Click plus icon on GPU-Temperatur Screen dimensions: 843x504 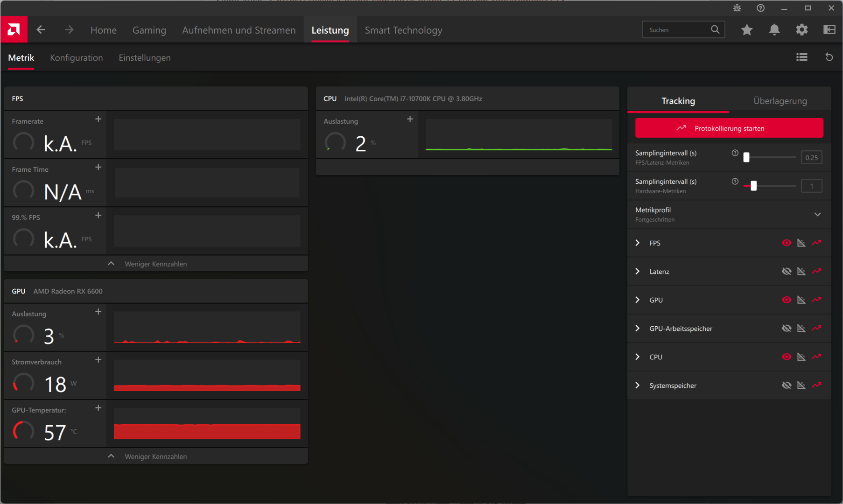(x=98, y=408)
